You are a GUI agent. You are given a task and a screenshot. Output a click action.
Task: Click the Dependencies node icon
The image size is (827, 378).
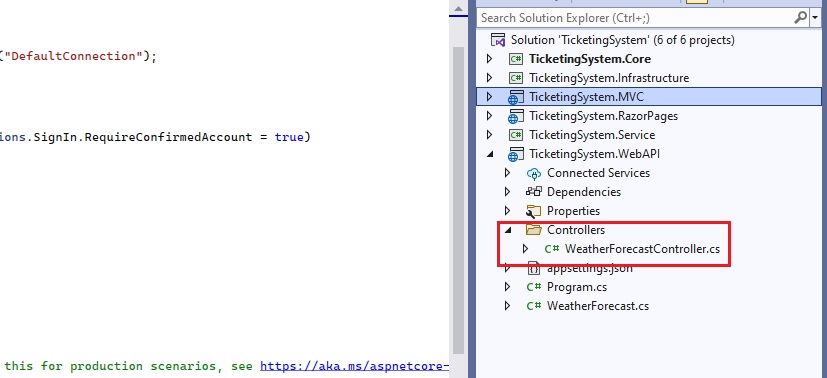(534, 192)
